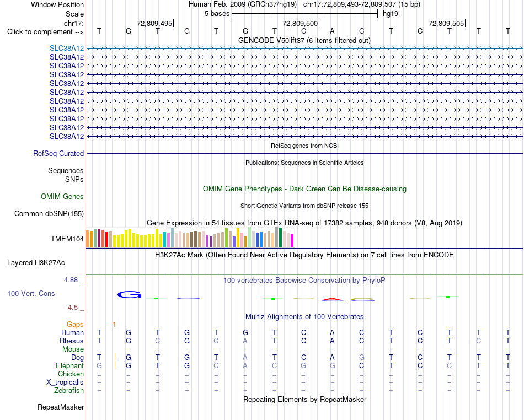Click the Chicken species row label
The image size is (524, 420).
tap(71, 374)
